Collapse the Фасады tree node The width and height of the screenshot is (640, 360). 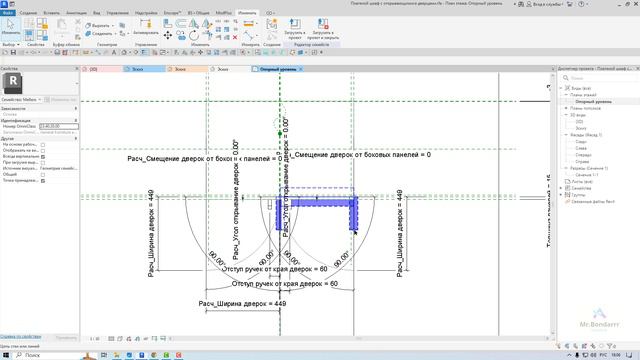[x=566, y=135]
